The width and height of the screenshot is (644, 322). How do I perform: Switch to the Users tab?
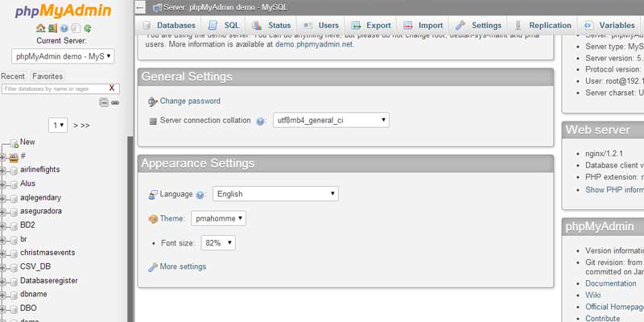tap(320, 26)
